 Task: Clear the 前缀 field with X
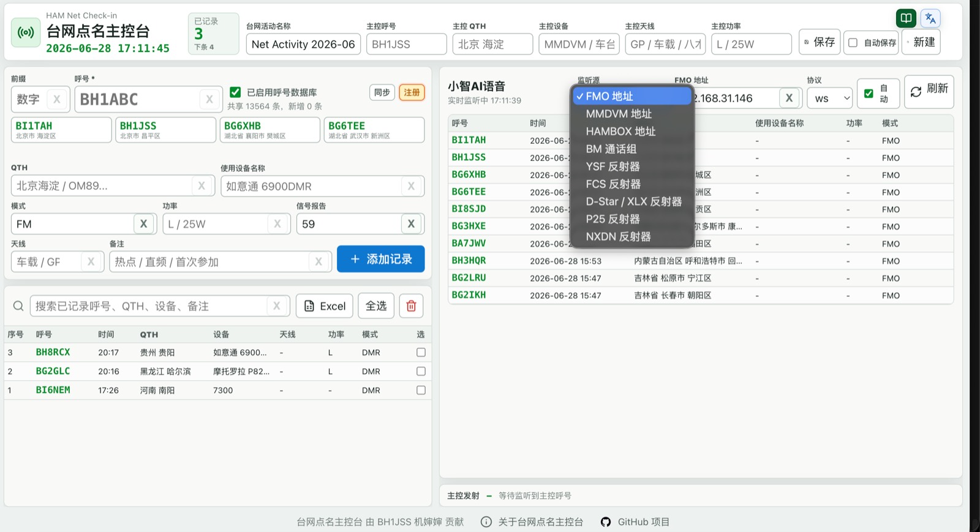[57, 99]
